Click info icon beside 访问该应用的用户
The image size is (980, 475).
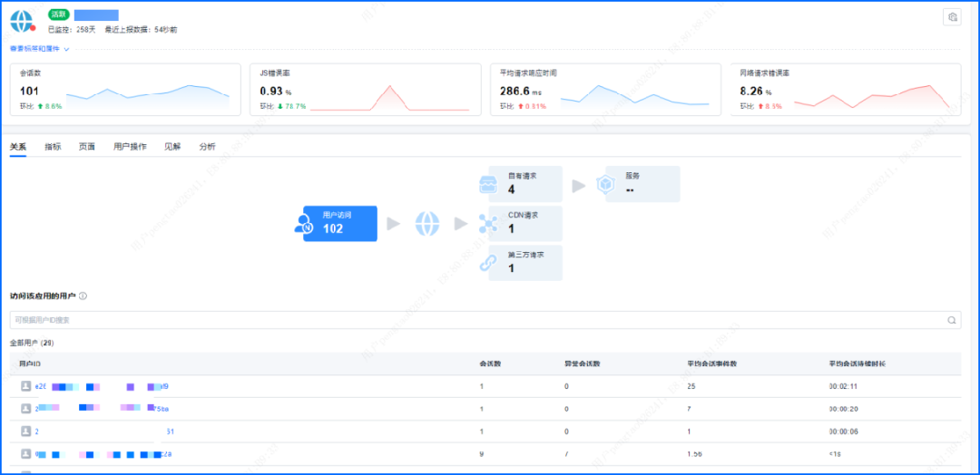83,296
